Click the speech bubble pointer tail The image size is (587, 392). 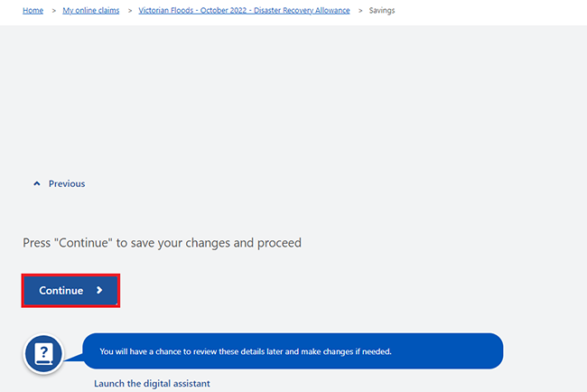pyautogui.click(x=73, y=357)
